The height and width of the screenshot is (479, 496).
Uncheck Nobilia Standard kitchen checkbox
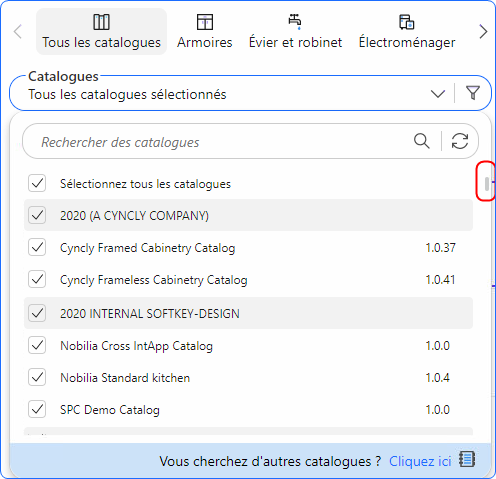coord(37,377)
